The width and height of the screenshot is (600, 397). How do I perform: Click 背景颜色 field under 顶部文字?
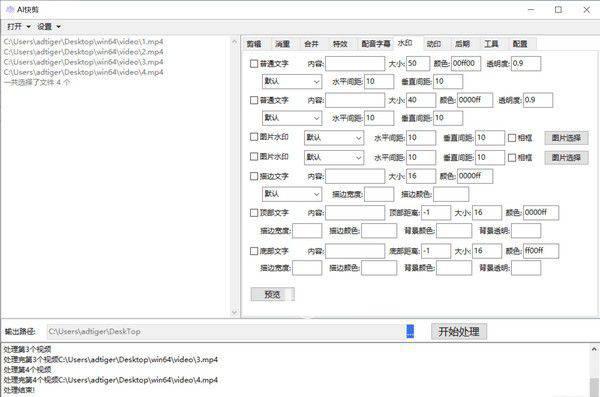pyautogui.click(x=454, y=231)
